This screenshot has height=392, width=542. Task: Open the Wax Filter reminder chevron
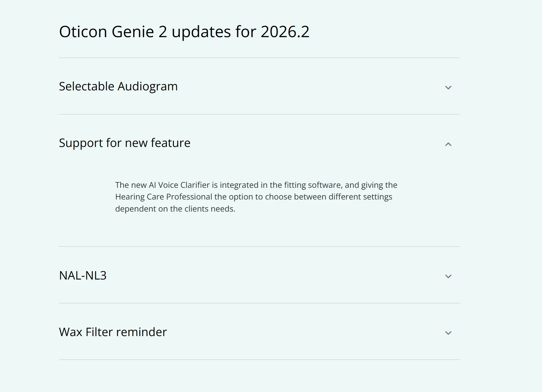tap(448, 333)
